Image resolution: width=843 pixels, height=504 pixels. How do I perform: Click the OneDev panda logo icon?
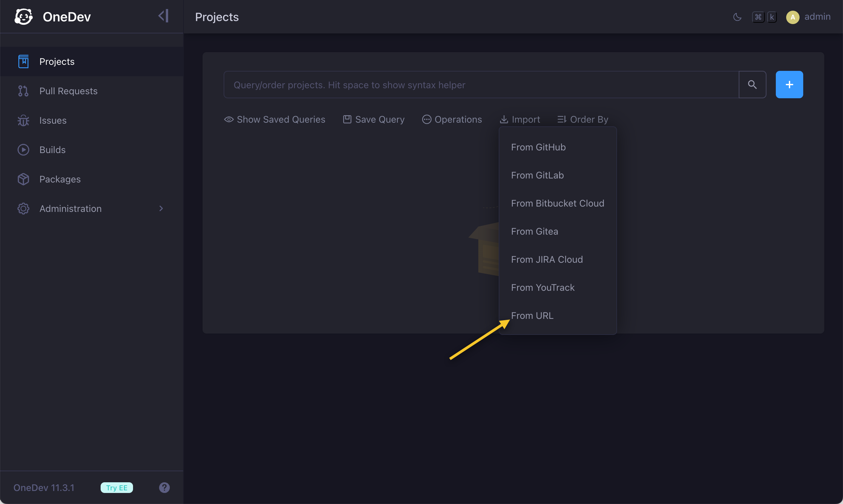pyautogui.click(x=23, y=17)
